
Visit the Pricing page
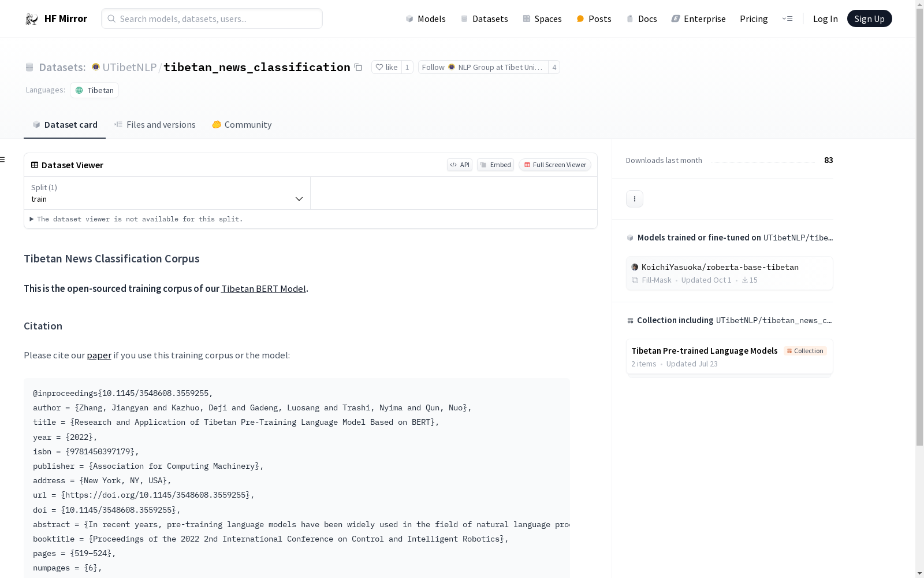pos(754,18)
